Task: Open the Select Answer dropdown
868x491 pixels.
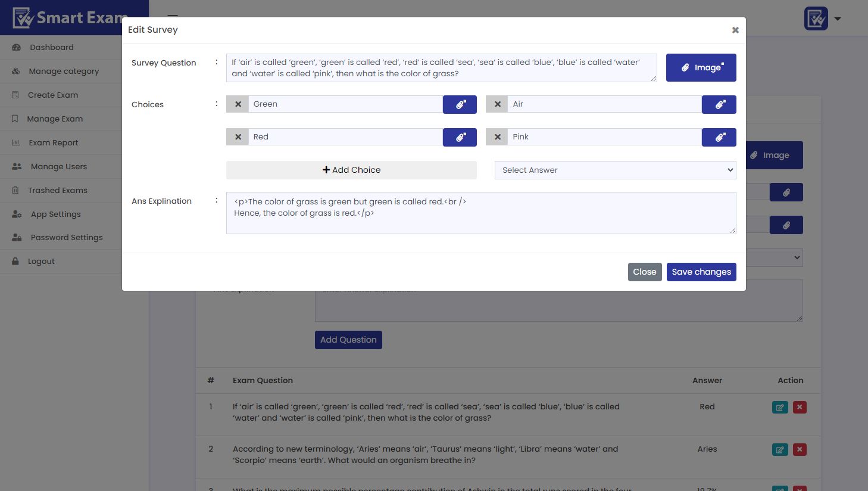Action: click(615, 170)
